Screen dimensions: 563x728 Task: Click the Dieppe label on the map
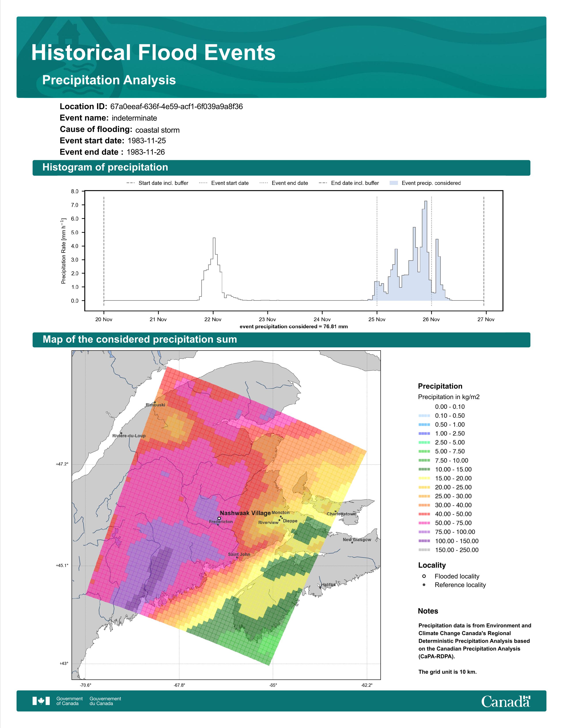(290, 521)
